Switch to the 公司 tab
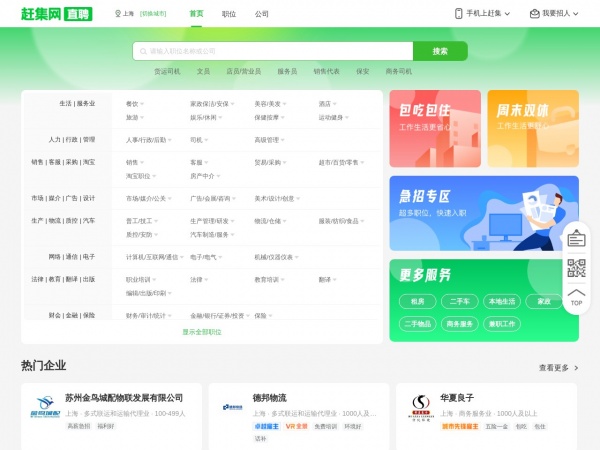 (x=262, y=14)
